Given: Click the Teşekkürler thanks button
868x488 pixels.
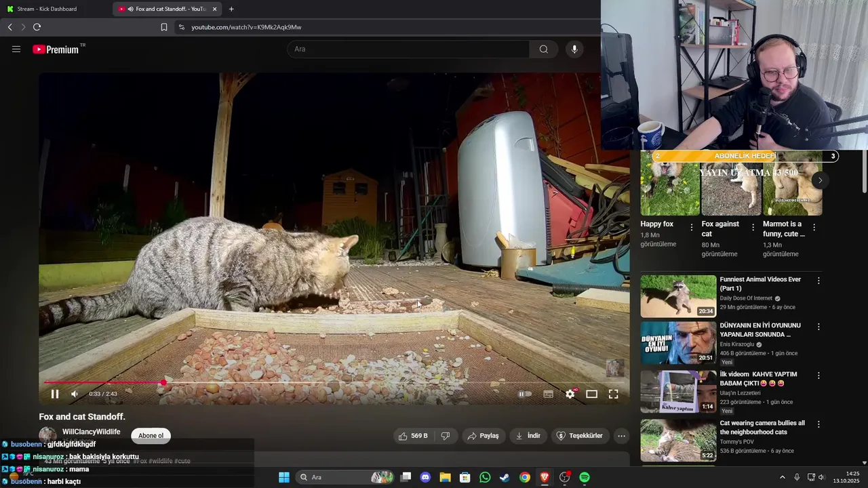Looking at the screenshot, I should tap(580, 436).
